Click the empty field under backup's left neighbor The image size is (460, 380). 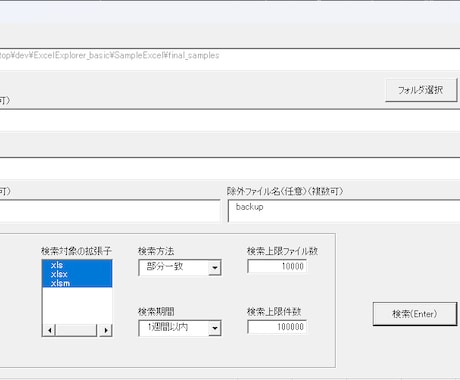(110, 211)
